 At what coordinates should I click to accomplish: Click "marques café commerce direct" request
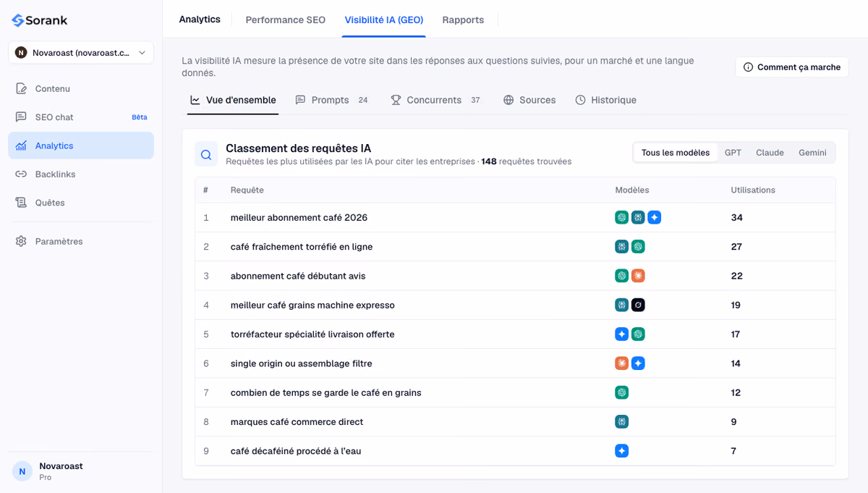[297, 422]
